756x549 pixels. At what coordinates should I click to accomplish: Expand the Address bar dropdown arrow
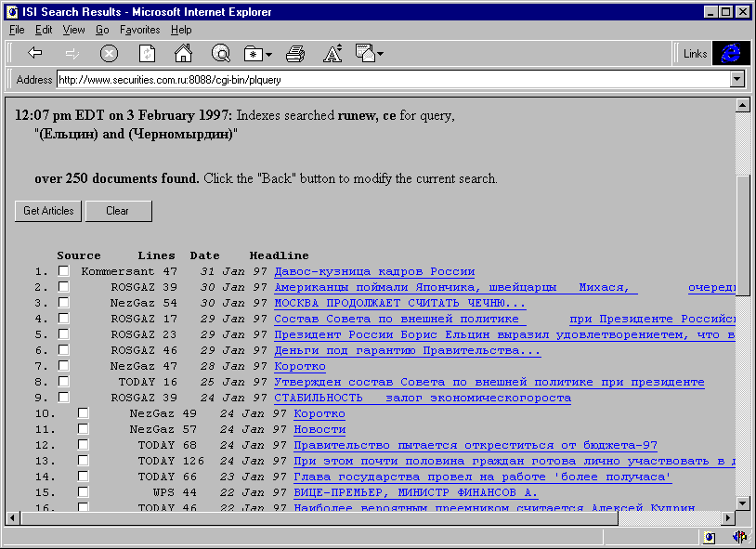pos(737,80)
